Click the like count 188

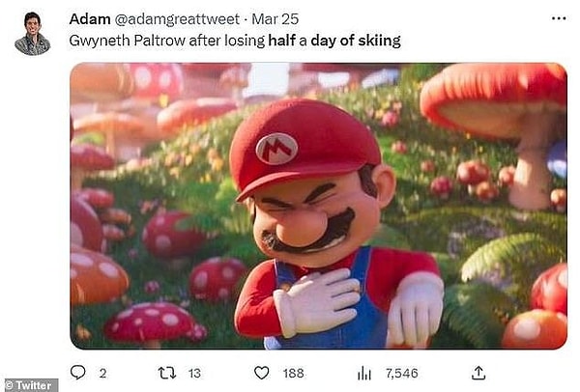tap(294, 373)
